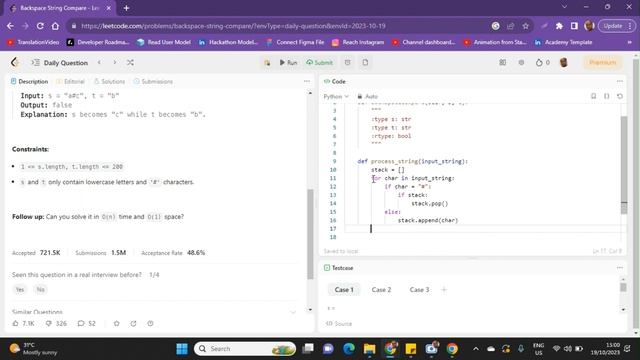
Task: Select Case 1 testcase tab
Action: coord(344,290)
